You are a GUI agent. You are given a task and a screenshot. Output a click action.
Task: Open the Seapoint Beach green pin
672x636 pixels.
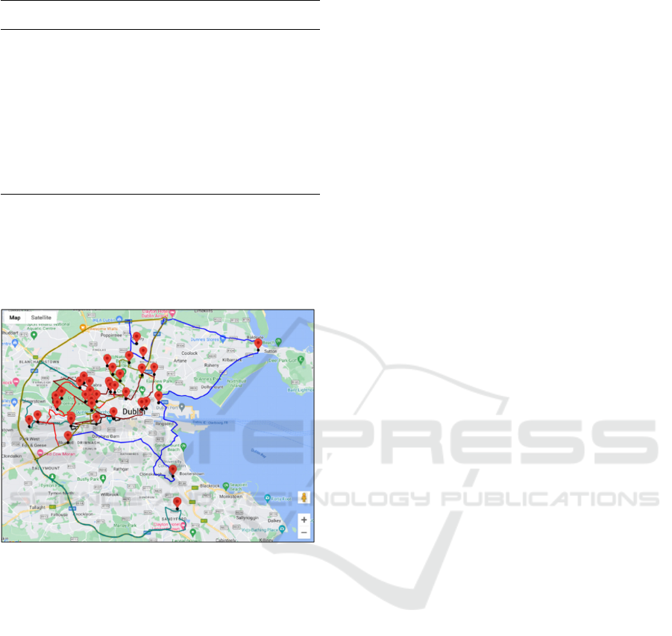coord(226,486)
